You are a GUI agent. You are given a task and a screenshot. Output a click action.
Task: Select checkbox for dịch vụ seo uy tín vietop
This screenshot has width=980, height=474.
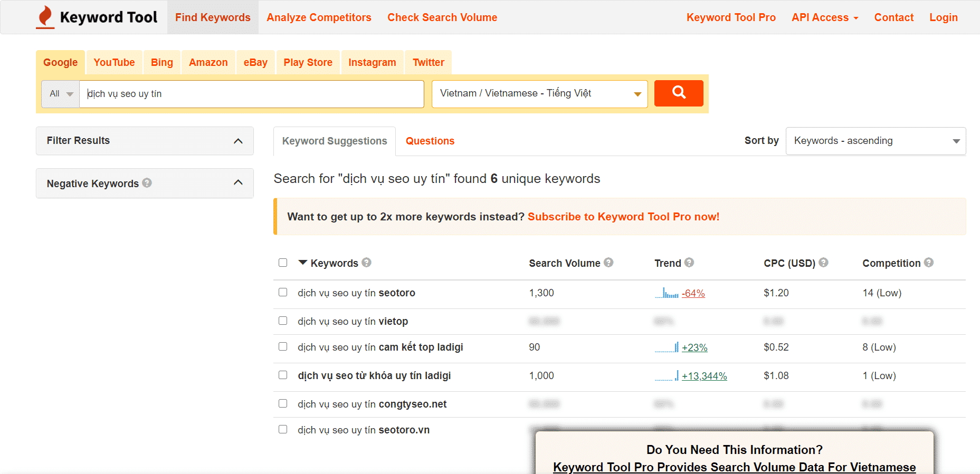(283, 321)
